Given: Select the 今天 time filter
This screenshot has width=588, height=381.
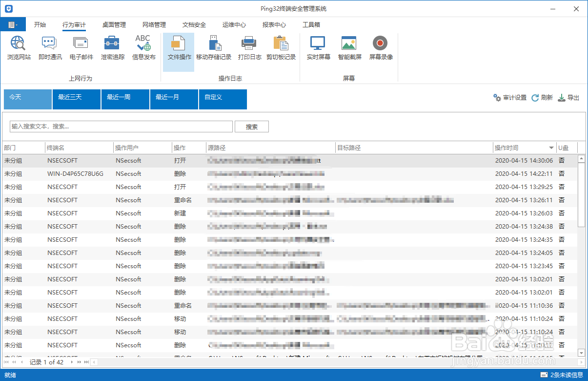Looking at the screenshot, I should pyautogui.click(x=28, y=99).
